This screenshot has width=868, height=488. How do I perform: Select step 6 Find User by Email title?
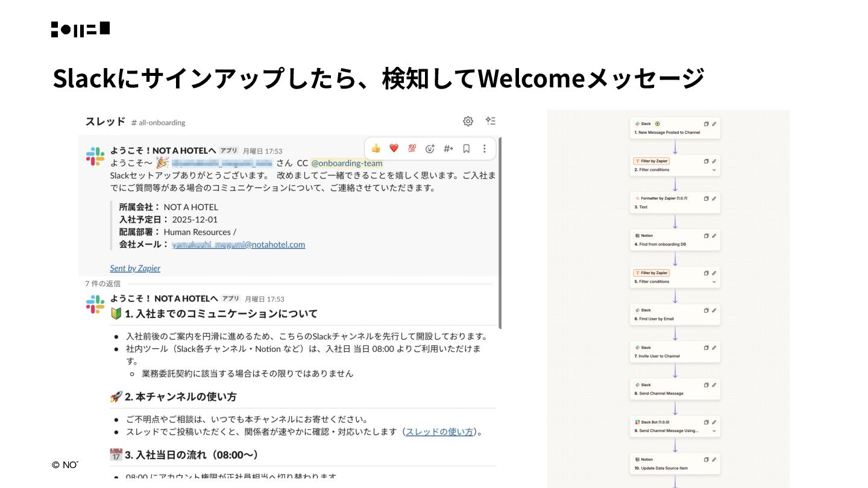pos(654,319)
